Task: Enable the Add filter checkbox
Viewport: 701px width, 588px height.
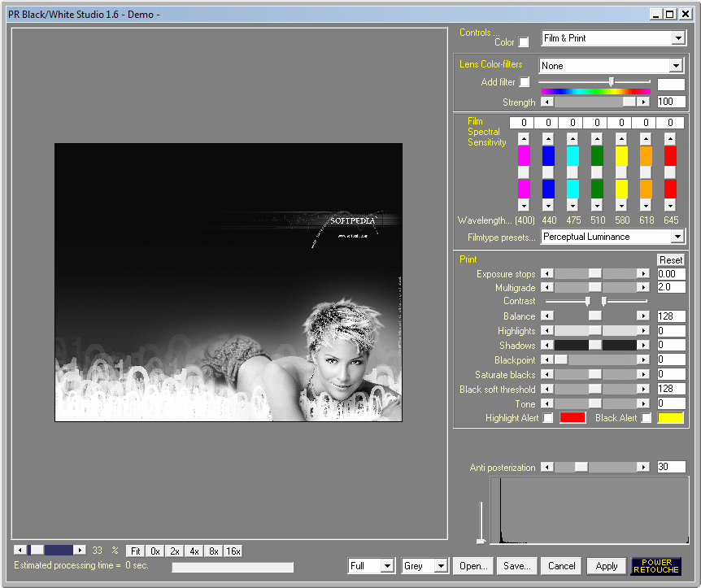Action: click(525, 82)
